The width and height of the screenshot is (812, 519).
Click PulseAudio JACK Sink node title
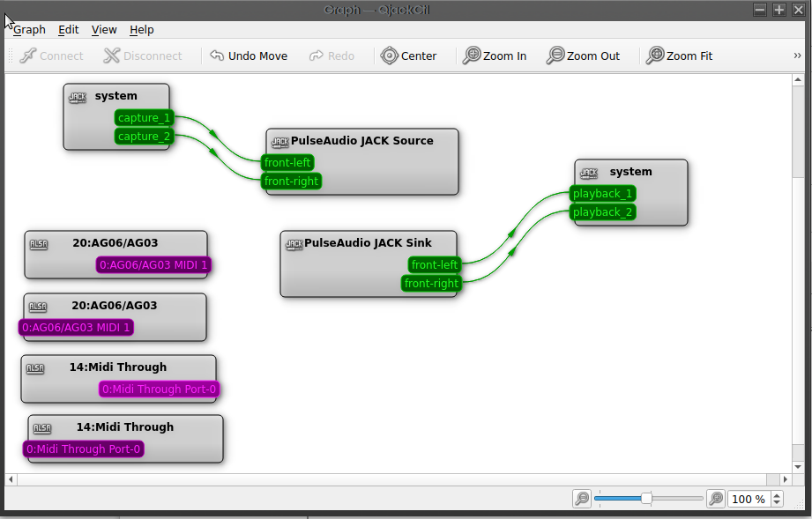tap(368, 243)
